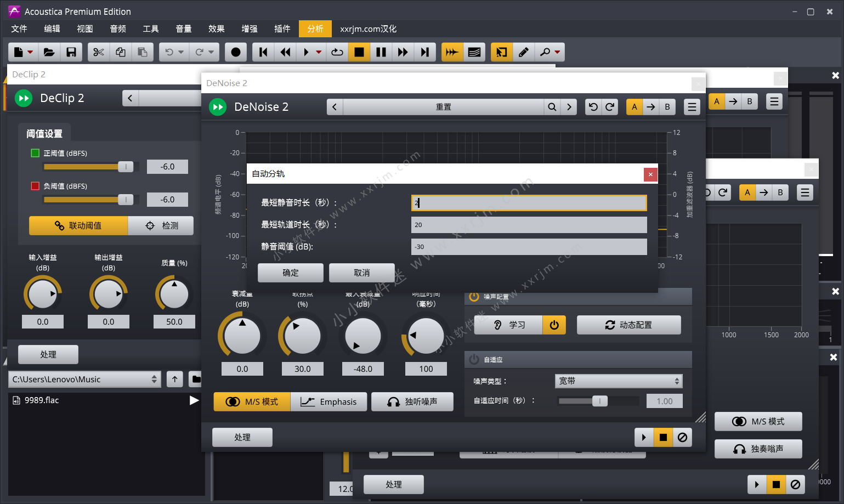
Task: Jump to the end of the track
Action: coord(425,52)
